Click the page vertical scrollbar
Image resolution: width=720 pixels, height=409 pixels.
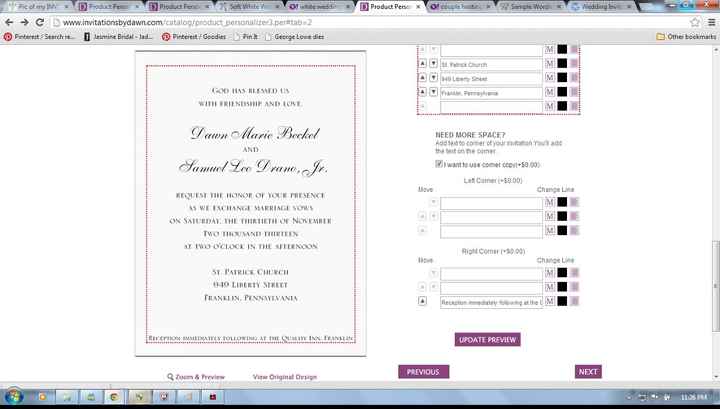coord(715,285)
